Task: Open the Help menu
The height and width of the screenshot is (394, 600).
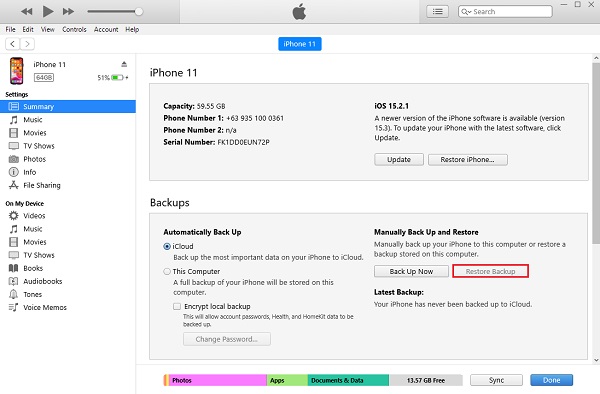Action: pyautogui.click(x=132, y=29)
